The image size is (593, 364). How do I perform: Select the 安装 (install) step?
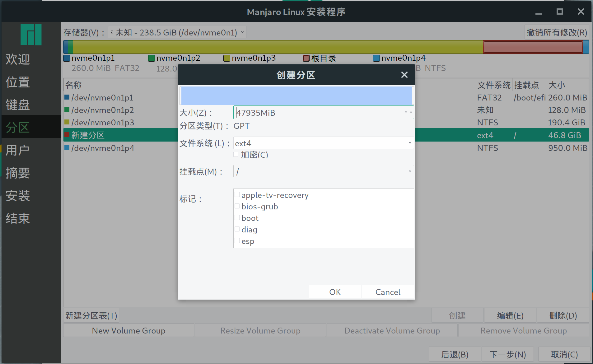point(17,196)
